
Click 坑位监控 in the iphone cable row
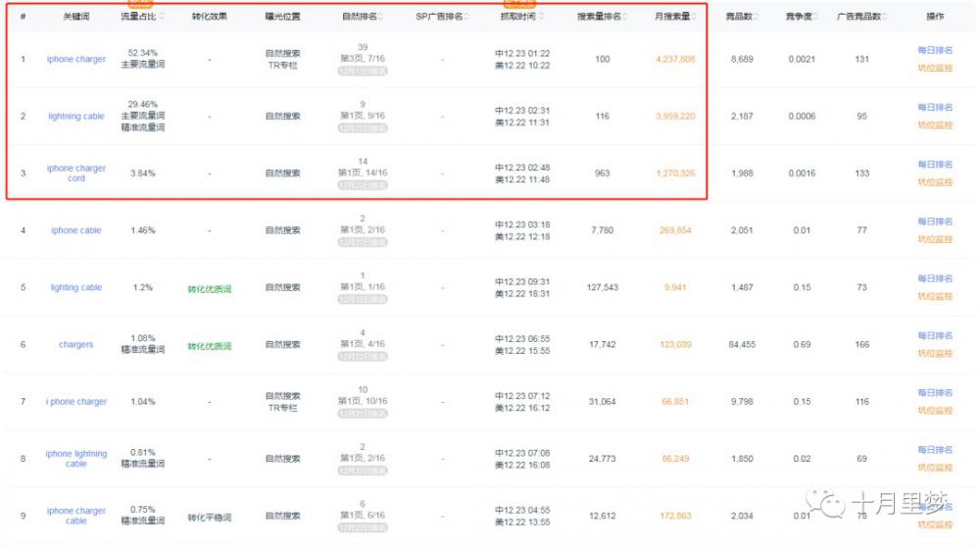[935, 239]
